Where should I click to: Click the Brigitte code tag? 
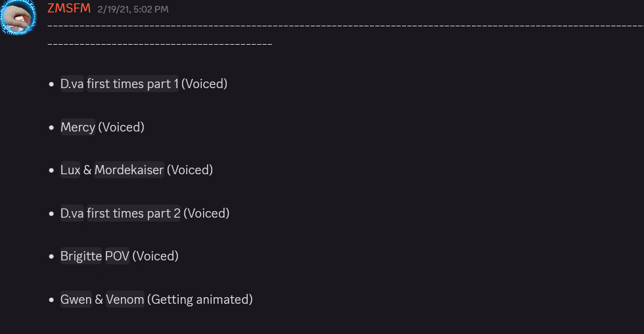[81, 256]
